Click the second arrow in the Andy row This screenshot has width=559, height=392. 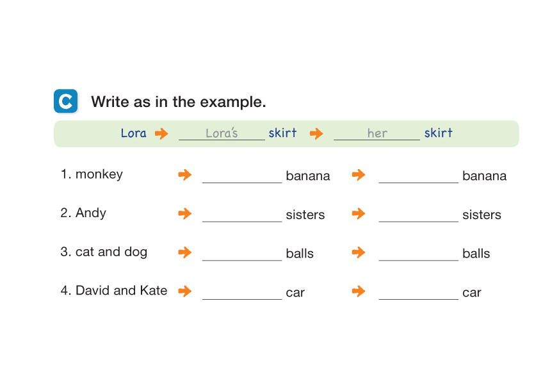(x=359, y=213)
